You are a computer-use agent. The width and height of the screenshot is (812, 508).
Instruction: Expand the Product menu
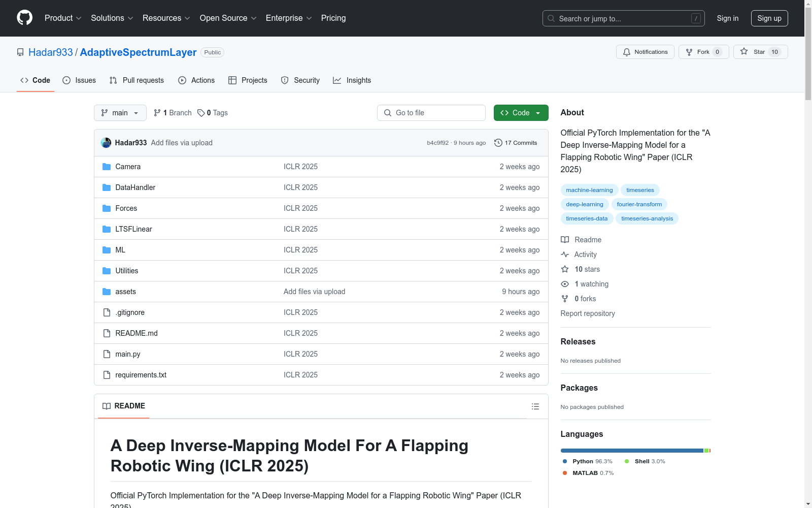pos(63,18)
